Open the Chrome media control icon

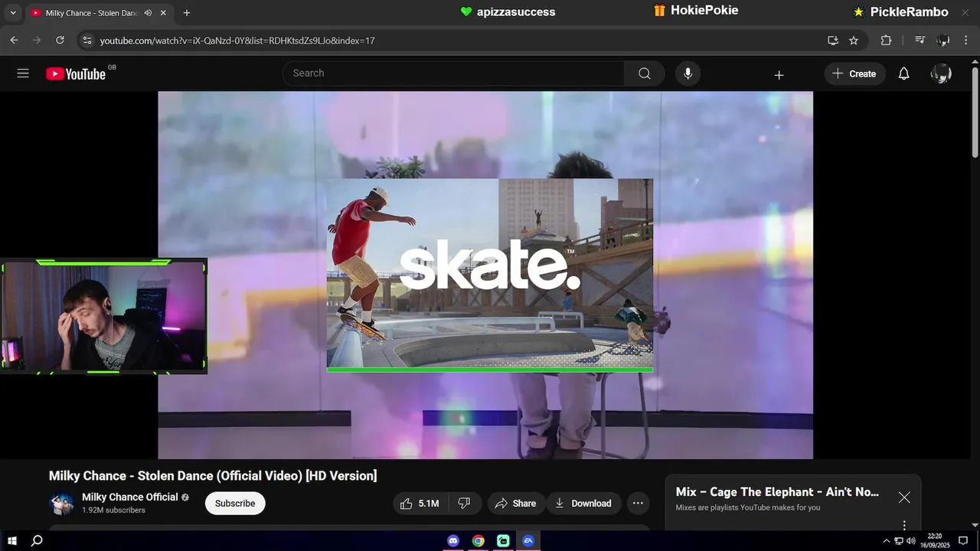(x=920, y=41)
